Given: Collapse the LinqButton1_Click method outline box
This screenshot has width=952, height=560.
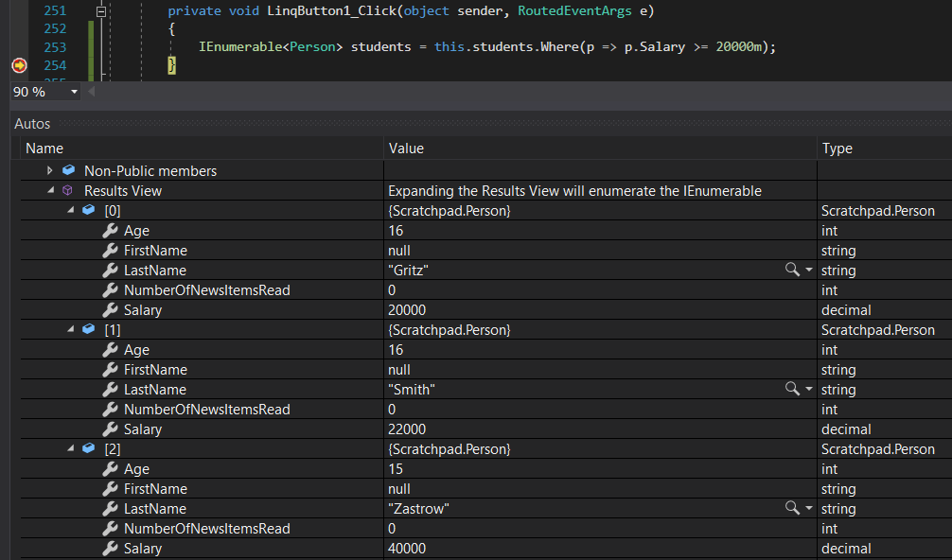Looking at the screenshot, I should coord(101,11).
